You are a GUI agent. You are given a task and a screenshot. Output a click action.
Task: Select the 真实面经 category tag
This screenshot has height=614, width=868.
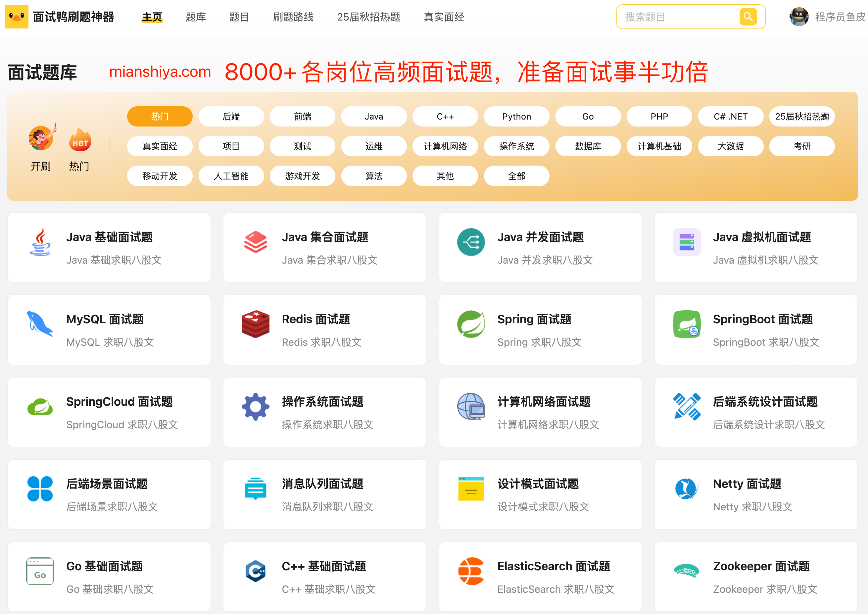coord(160,146)
